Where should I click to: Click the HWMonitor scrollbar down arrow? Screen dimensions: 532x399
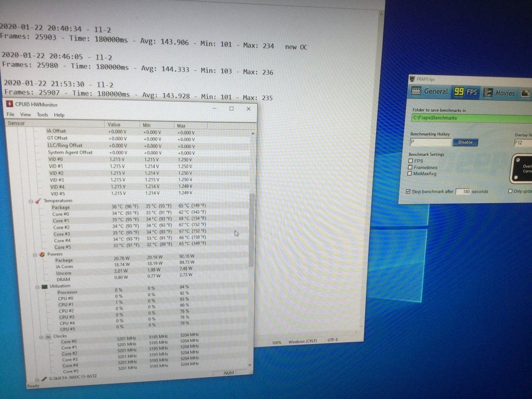point(250,365)
